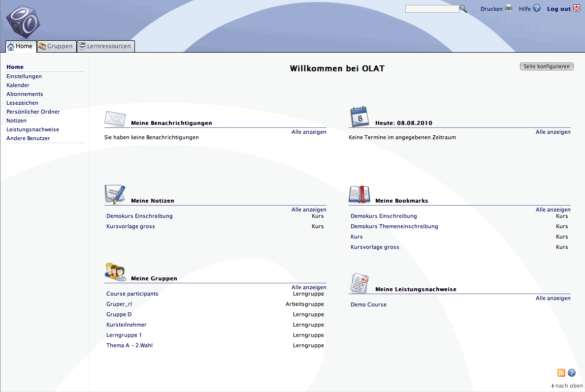This screenshot has width=585, height=392.
Task: Click the red power icon beside Log out
Action: pos(577,8)
